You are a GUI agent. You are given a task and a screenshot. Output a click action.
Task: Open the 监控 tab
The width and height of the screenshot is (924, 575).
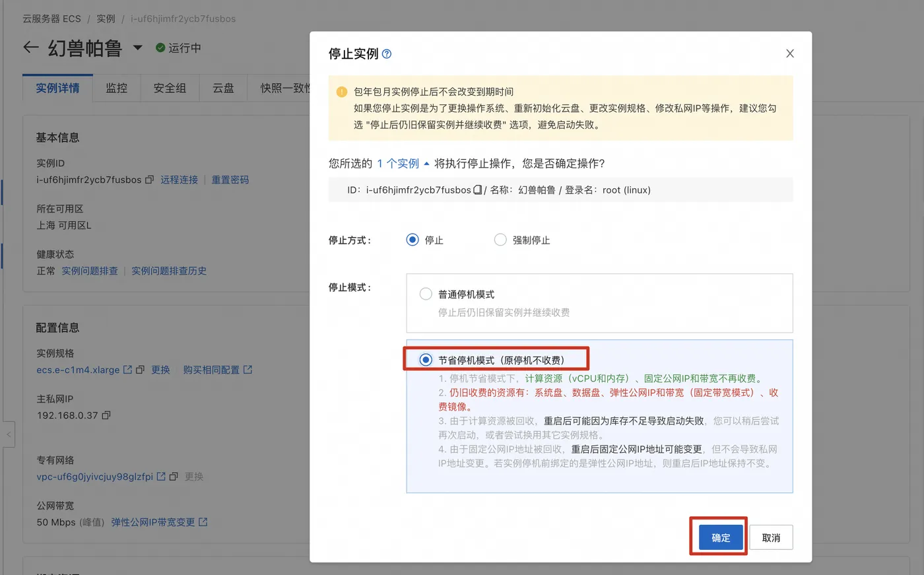(116, 88)
